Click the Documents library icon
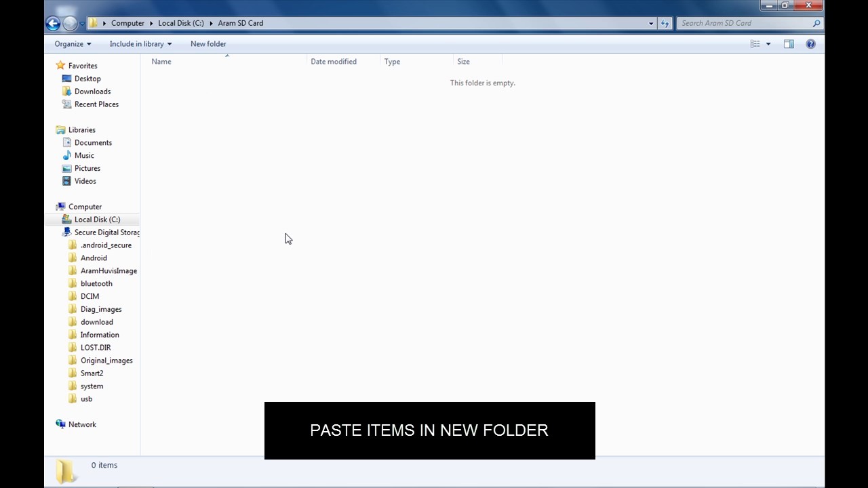This screenshot has width=868, height=488. (66, 143)
